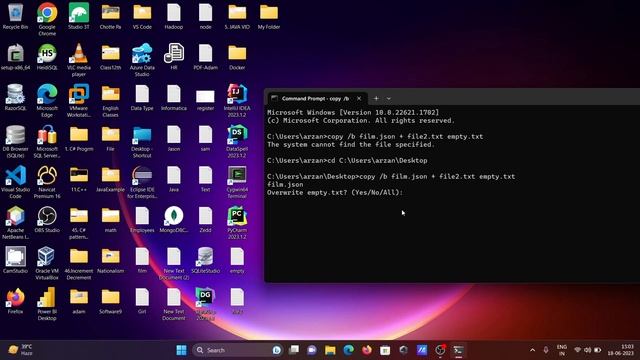Select the My Folder desktop folder
Viewport: 640px width, 360px height.
(x=269, y=16)
